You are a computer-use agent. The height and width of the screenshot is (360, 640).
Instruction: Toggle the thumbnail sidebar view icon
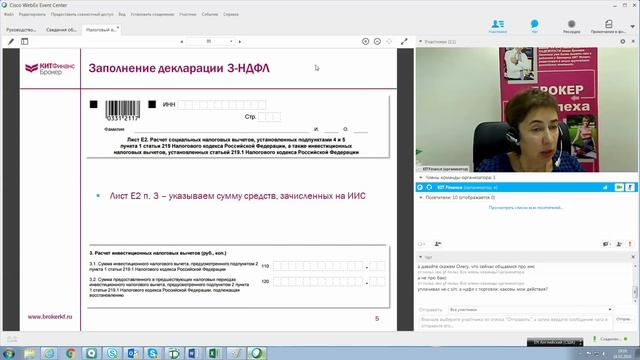tap(24, 41)
